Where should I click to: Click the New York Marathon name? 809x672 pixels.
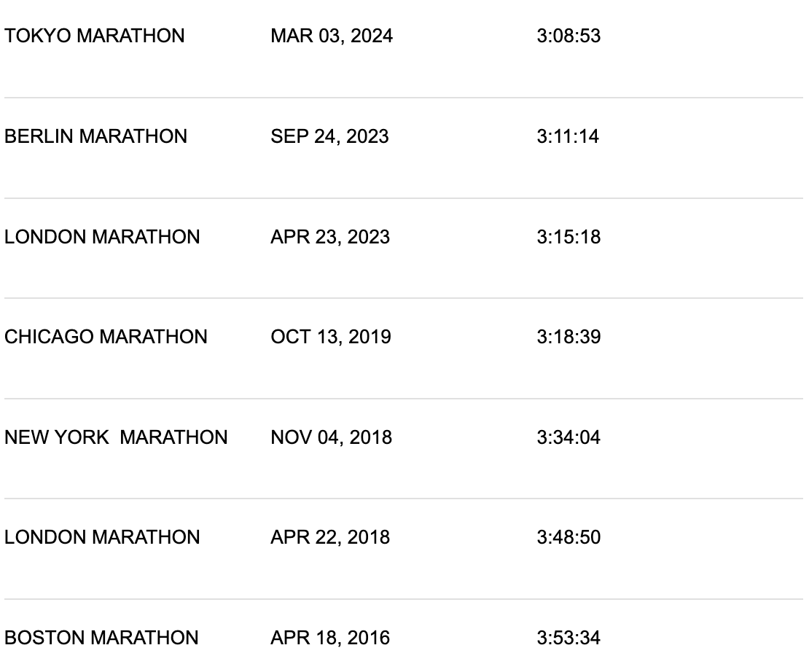coord(116,437)
